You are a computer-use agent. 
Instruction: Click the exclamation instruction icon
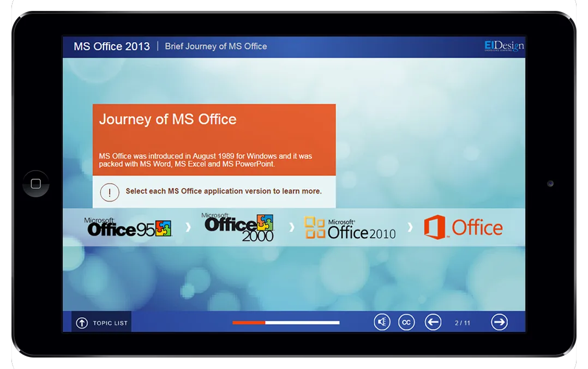pyautogui.click(x=110, y=192)
